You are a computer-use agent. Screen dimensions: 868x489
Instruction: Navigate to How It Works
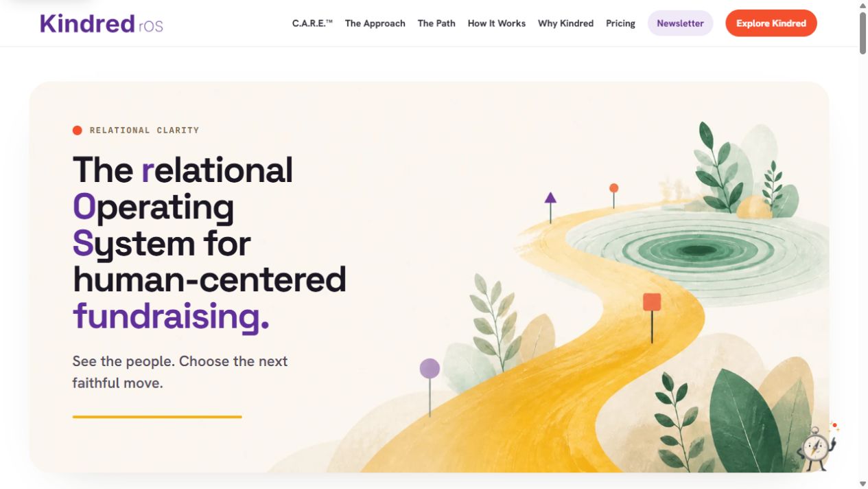497,23
